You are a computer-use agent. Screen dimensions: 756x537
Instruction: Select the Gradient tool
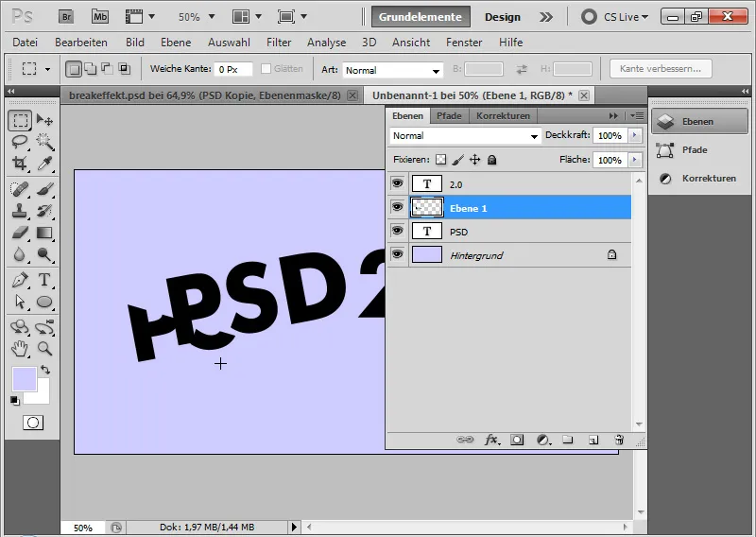click(x=44, y=233)
